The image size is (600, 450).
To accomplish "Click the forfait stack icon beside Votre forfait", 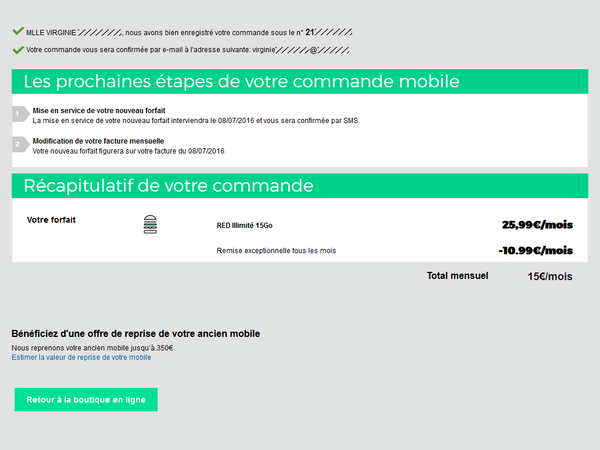I will point(152,225).
